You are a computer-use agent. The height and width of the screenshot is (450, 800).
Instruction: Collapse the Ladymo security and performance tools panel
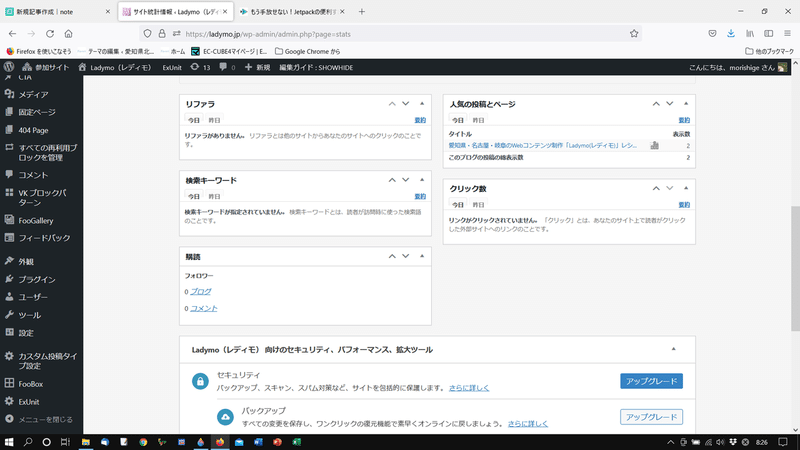coord(673,349)
